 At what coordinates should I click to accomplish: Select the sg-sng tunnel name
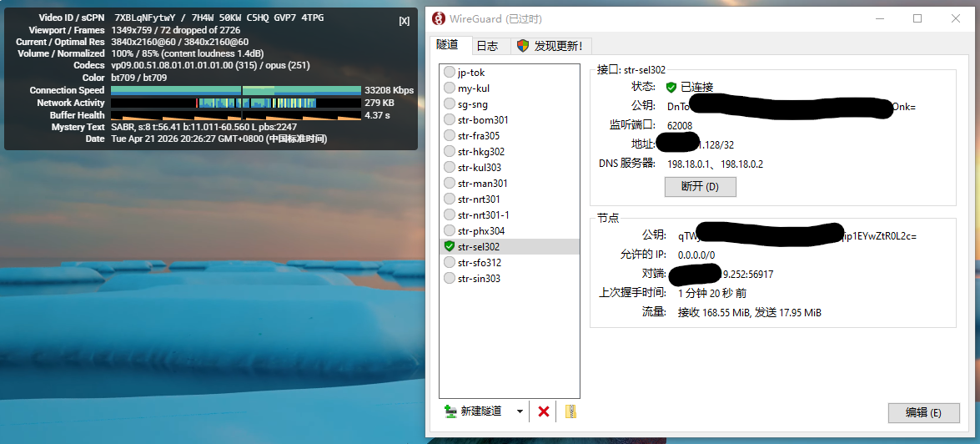tap(473, 103)
